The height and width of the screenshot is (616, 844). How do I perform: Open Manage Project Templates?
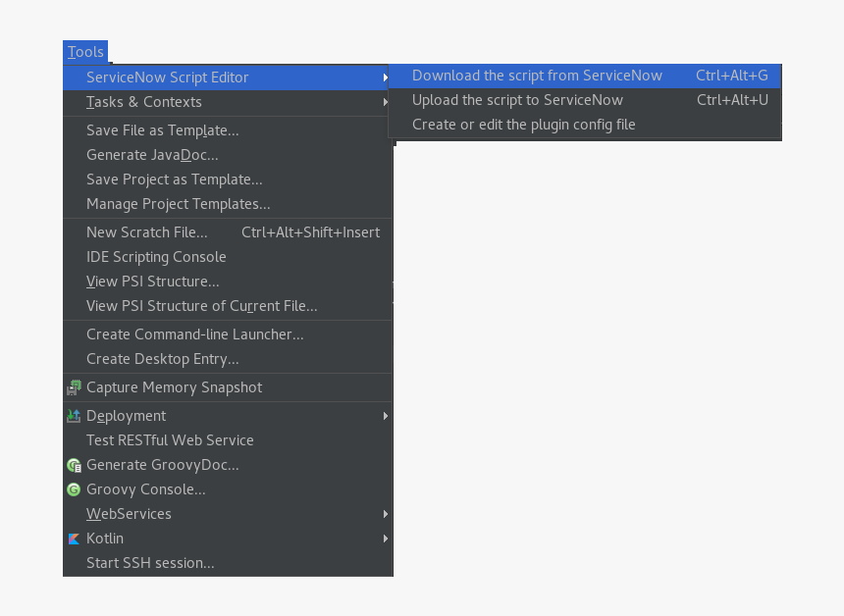[x=228, y=204]
